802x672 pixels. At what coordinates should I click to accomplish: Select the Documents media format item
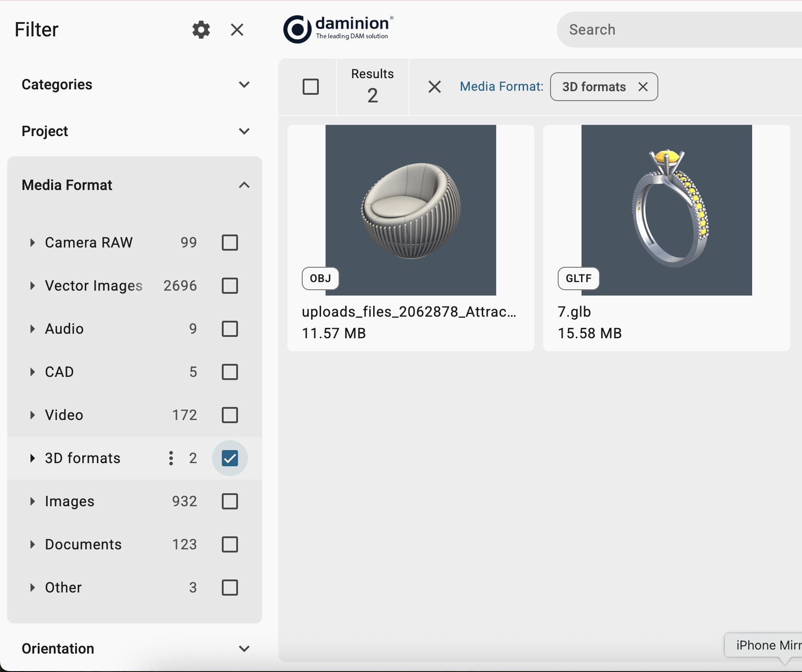[x=83, y=544]
